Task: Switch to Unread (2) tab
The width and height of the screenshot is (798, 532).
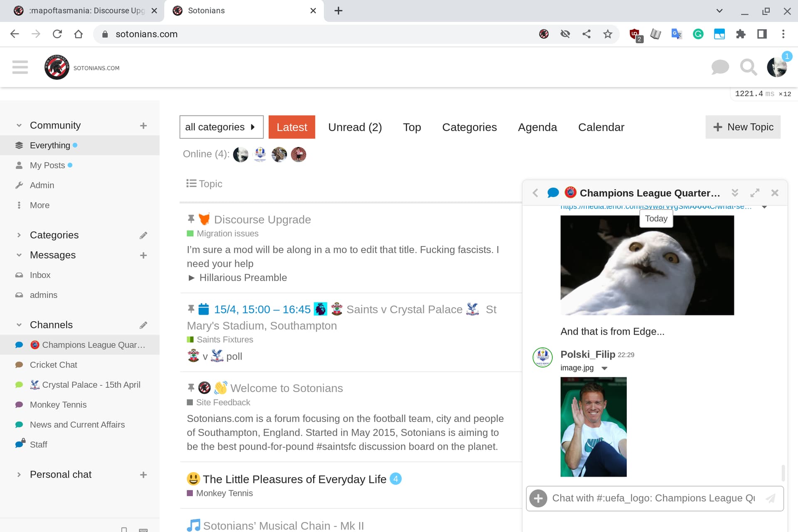Action: (355, 127)
